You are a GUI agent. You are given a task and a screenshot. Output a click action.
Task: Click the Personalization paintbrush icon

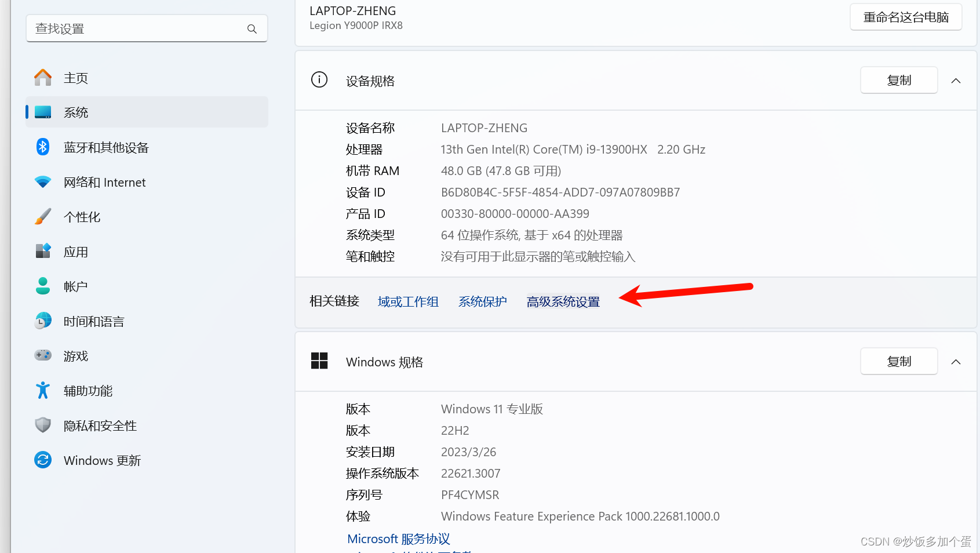(x=43, y=216)
